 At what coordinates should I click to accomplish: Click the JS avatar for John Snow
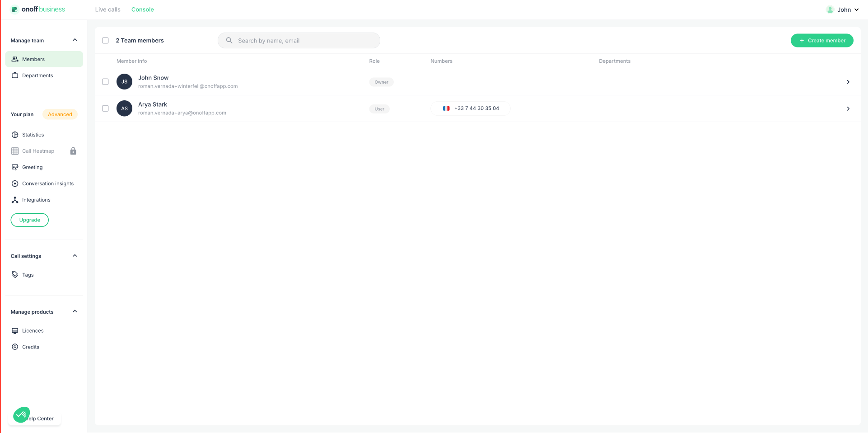pyautogui.click(x=124, y=82)
